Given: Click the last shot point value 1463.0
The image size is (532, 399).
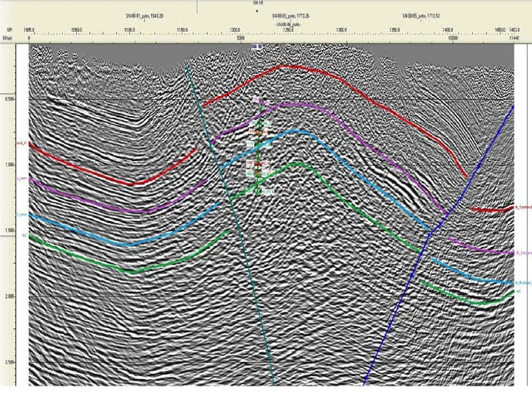Looking at the screenshot, I should click(x=514, y=30).
